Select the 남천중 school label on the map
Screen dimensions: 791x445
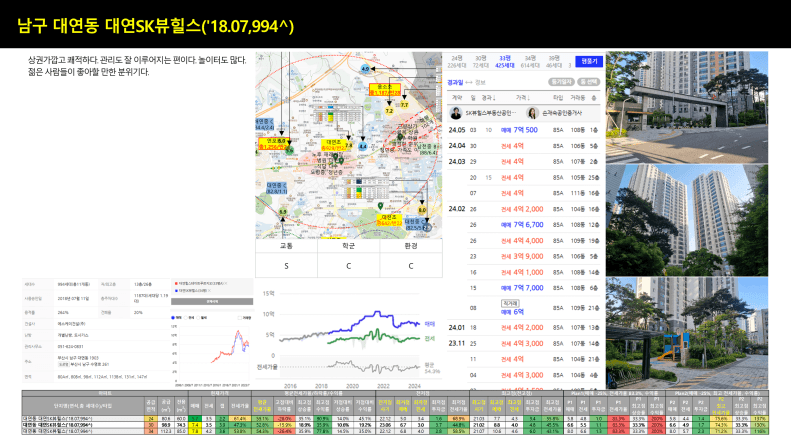[x=427, y=149]
